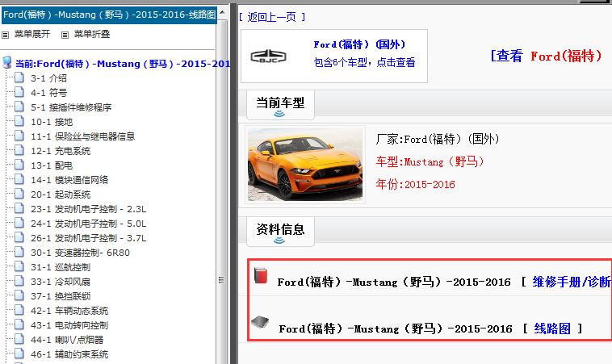Click 厂家:Ford(福特)(国外) text

click(x=438, y=139)
